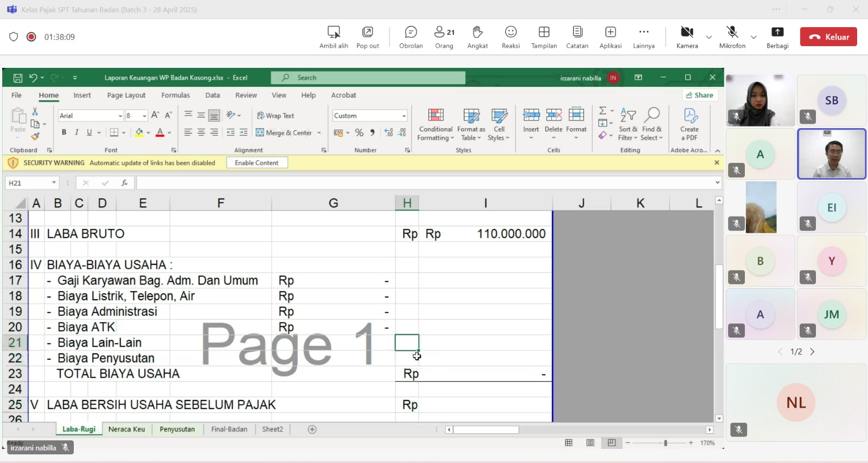
Task: Open the Formulas ribbon tab
Action: (x=175, y=96)
